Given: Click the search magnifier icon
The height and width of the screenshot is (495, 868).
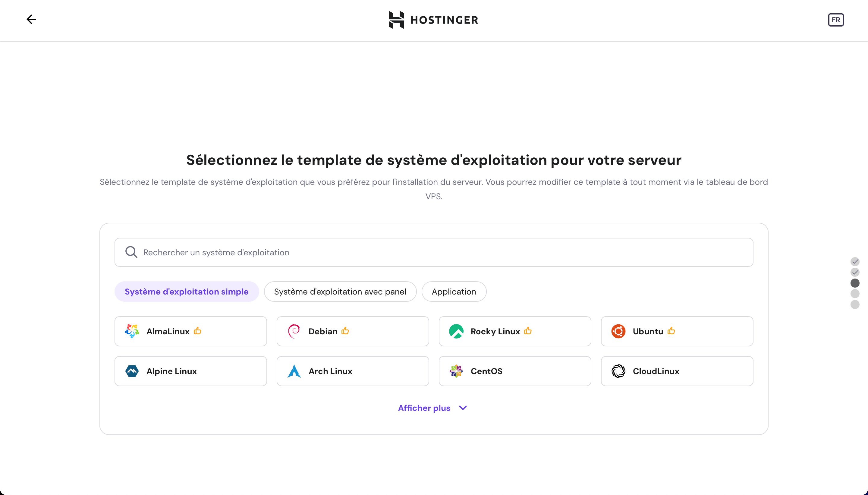Looking at the screenshot, I should tap(131, 252).
